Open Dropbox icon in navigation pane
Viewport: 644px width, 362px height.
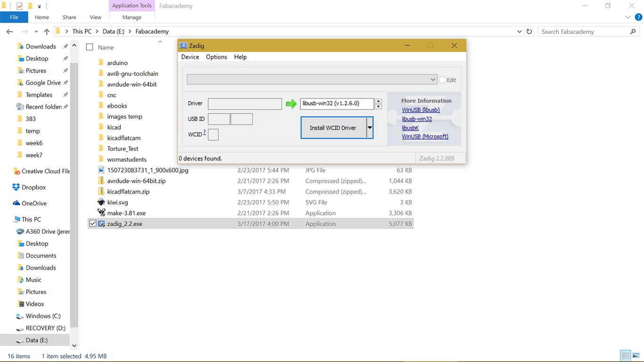(x=16, y=187)
